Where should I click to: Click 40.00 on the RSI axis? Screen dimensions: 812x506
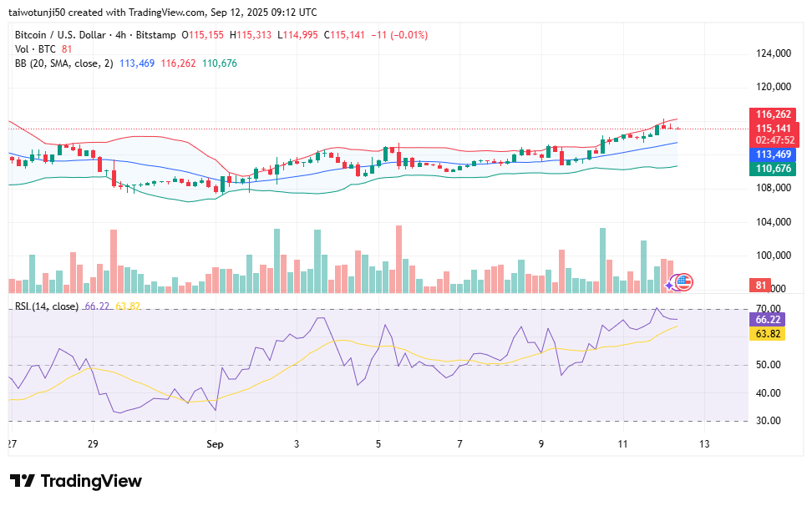click(x=769, y=393)
